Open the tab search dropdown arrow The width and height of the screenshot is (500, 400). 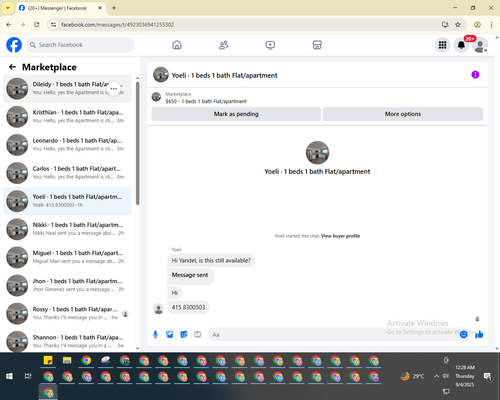(x=8, y=8)
